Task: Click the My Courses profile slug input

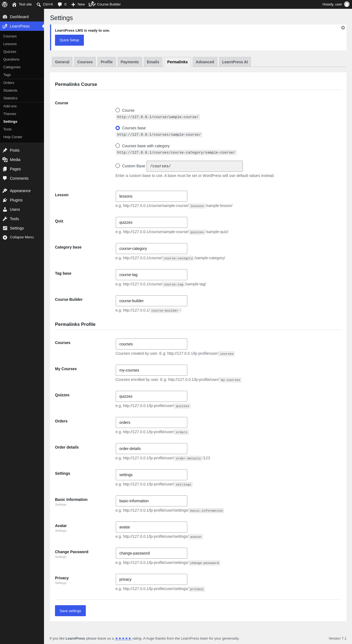Action: (x=152, y=370)
